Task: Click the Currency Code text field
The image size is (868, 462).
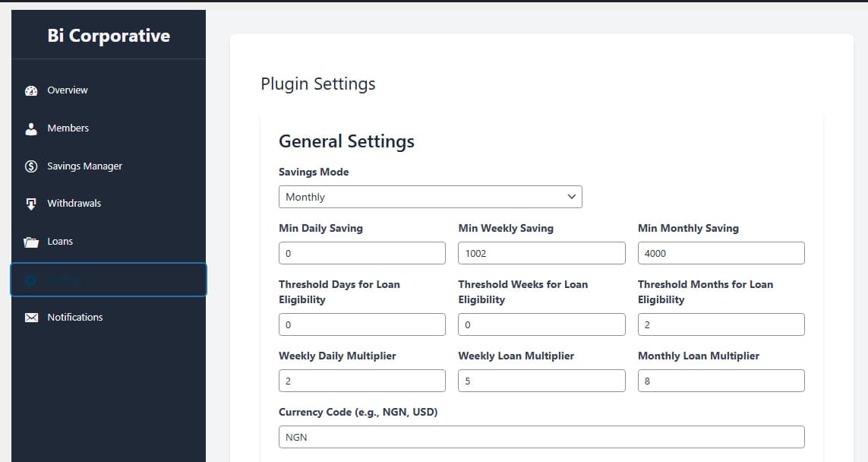Action: click(541, 437)
